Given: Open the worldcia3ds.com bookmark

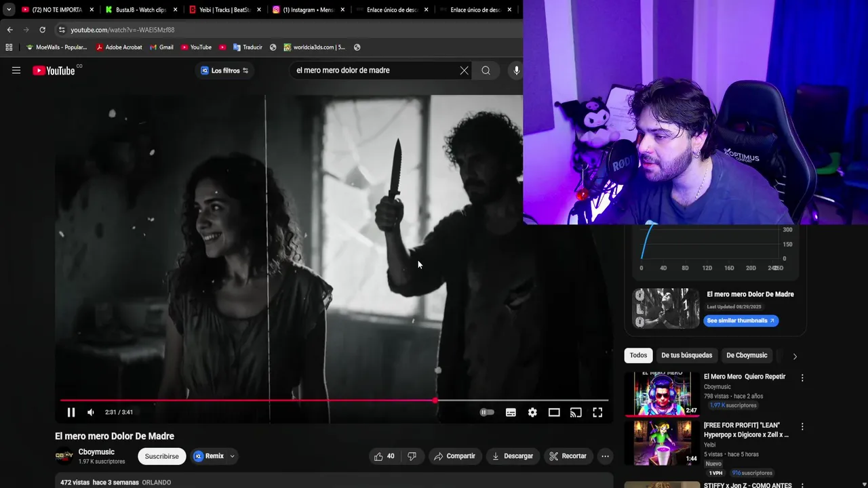Looking at the screenshot, I should (x=315, y=47).
